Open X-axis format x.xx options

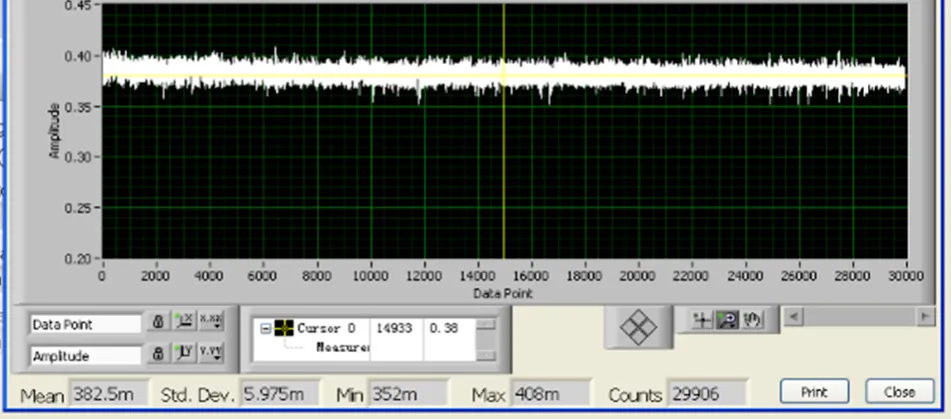click(211, 322)
